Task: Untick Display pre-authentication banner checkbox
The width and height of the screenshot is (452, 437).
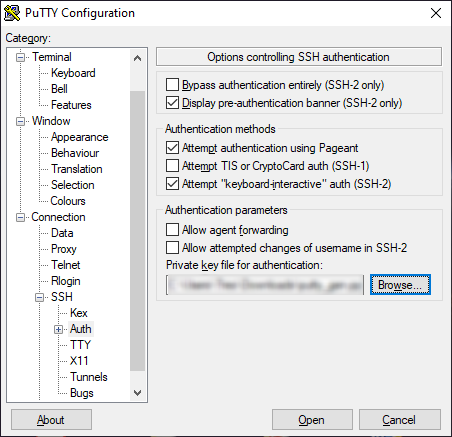Action: (172, 103)
